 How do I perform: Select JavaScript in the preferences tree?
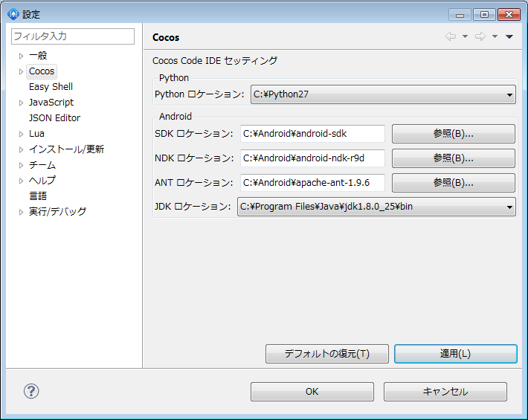(x=51, y=103)
